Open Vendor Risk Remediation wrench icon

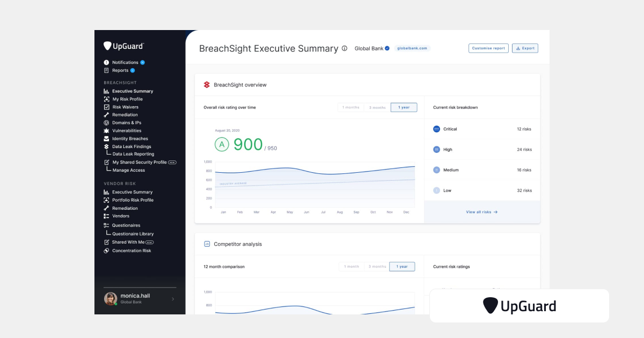pyautogui.click(x=106, y=208)
